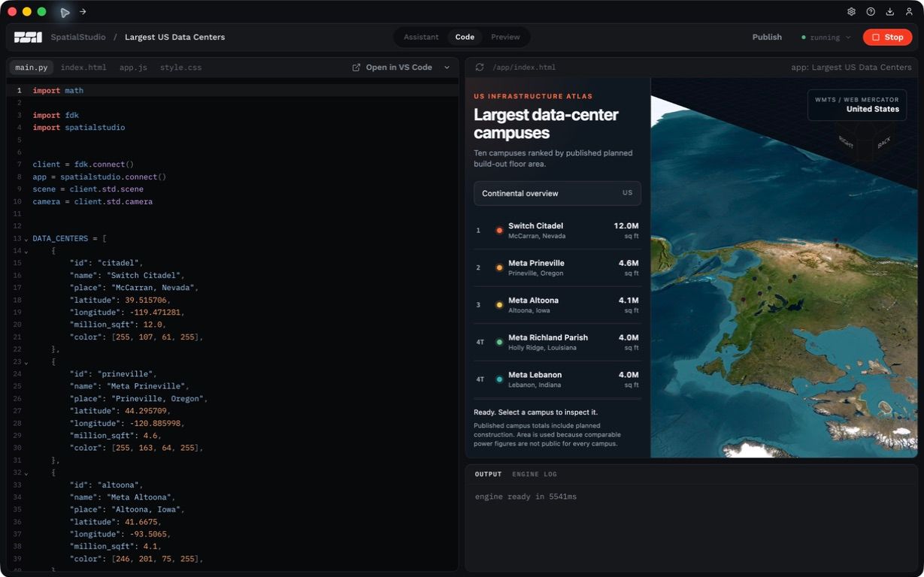Click the RIGHT face of the view cube

click(847, 142)
